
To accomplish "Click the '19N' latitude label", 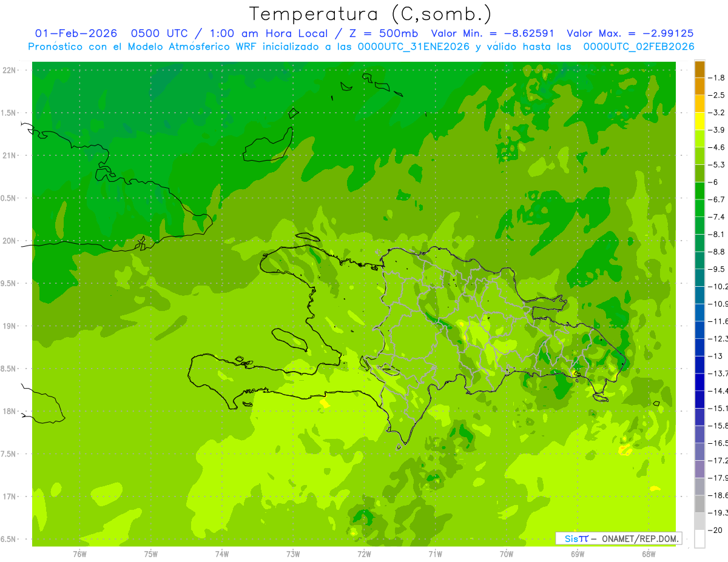I will point(10,326).
